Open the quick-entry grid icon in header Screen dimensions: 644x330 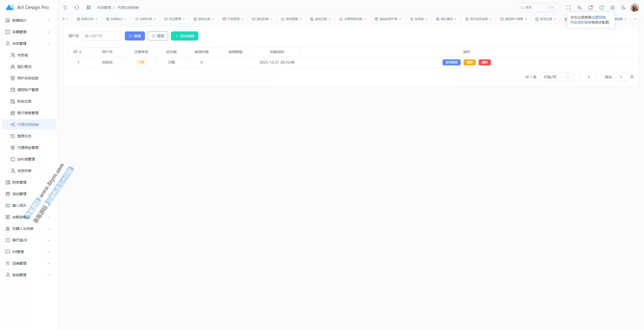click(88, 8)
